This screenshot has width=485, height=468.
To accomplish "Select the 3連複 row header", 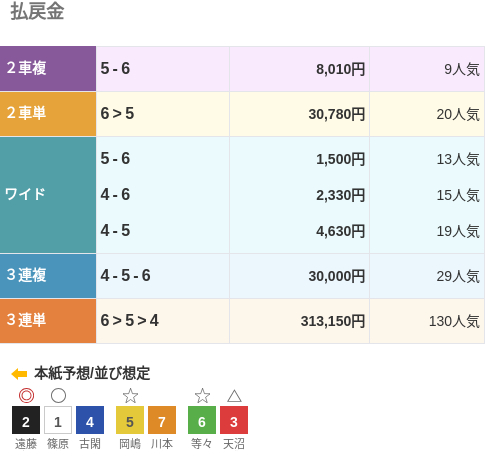I will pyautogui.click(x=48, y=276).
